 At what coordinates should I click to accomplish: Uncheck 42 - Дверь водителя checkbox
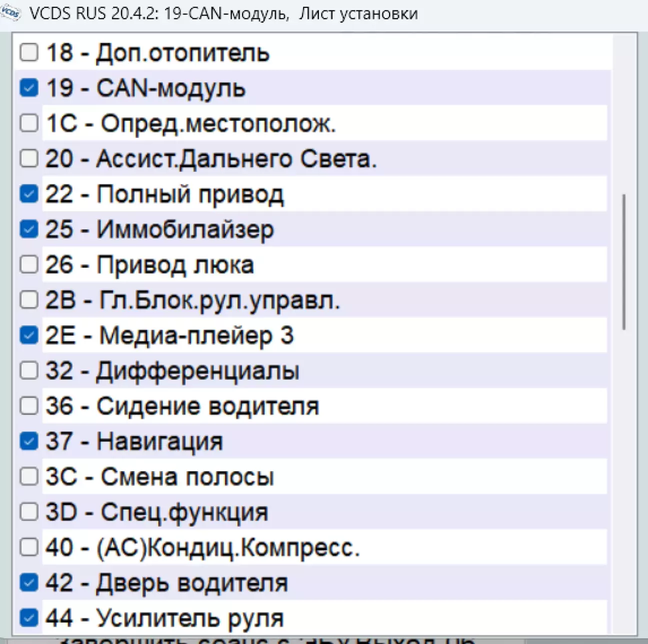click(x=29, y=583)
